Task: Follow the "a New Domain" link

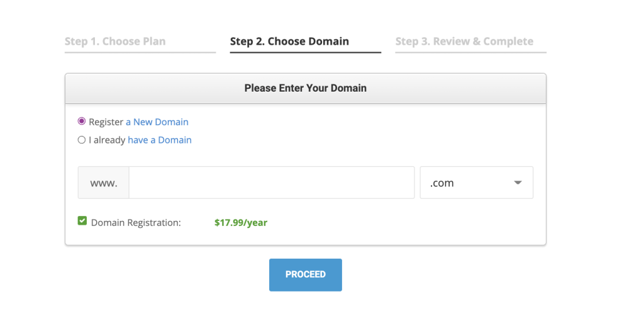Action: pos(157,122)
